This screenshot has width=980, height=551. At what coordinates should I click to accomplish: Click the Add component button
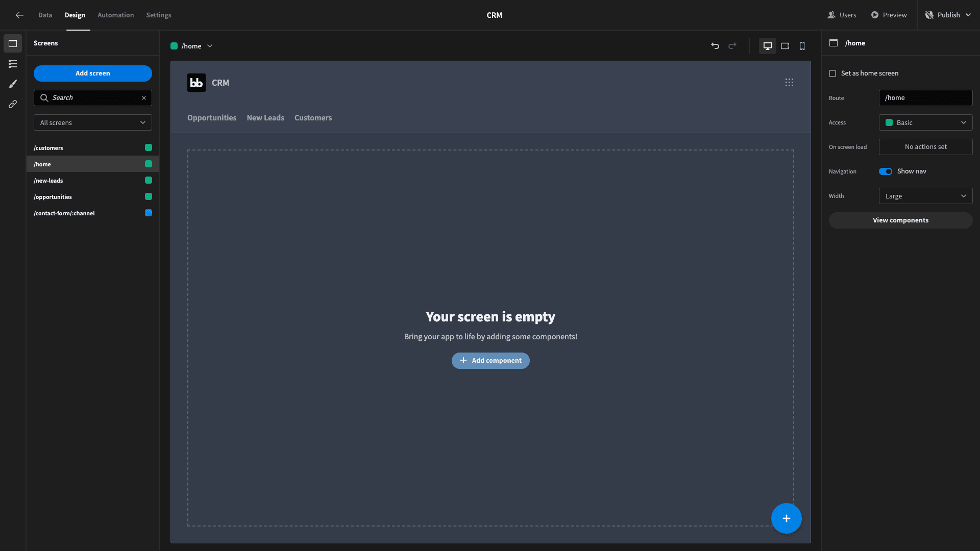pyautogui.click(x=491, y=361)
